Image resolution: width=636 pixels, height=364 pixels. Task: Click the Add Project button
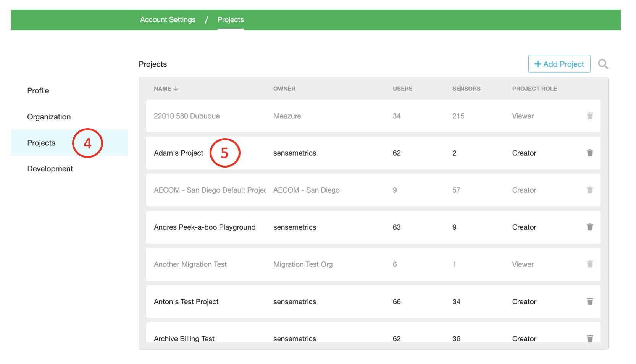[x=559, y=64]
